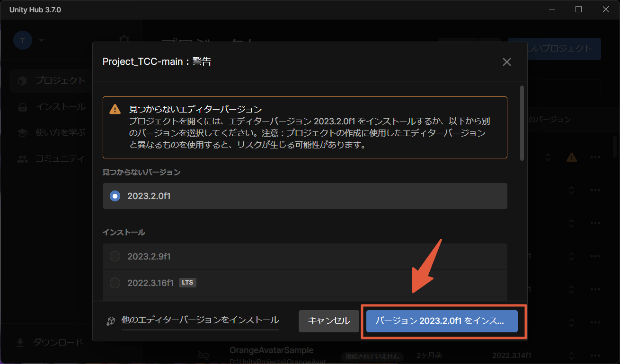Click the download arrow icon beside ダウンロード
The width and height of the screenshot is (620, 364).
tap(20, 343)
